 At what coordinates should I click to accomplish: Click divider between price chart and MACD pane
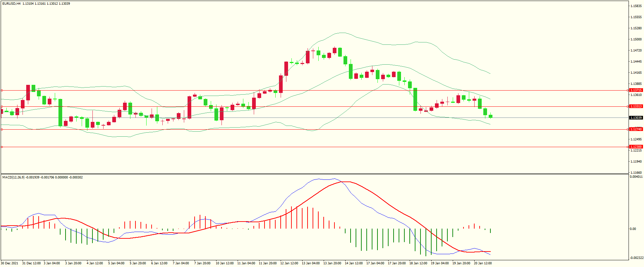coord(314,174)
